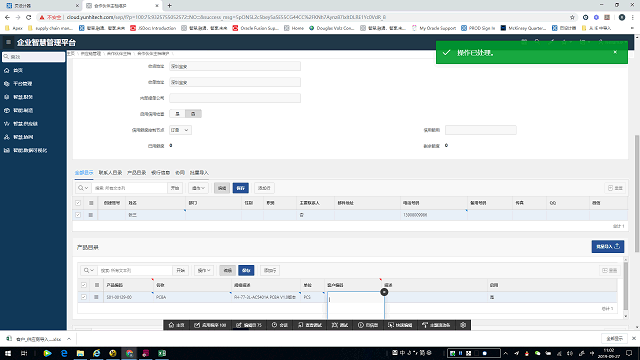Click the grey edit button in contacts grid
Screen dimensions: 640x360
click(x=222, y=188)
